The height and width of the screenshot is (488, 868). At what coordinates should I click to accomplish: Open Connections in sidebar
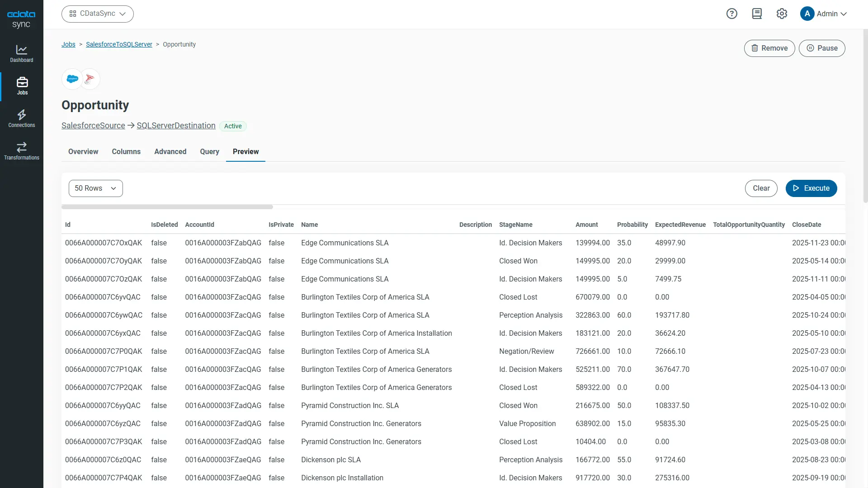point(22,118)
